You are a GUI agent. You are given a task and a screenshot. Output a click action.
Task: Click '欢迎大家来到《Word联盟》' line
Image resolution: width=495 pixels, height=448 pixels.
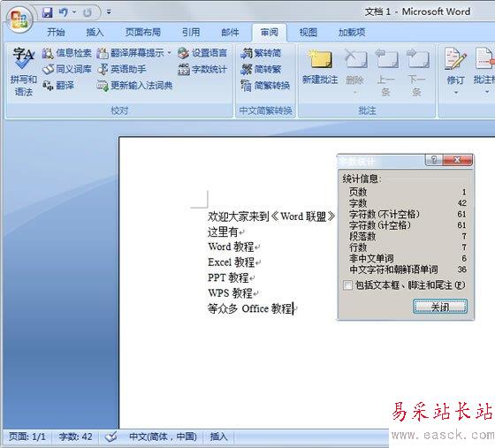(x=271, y=216)
